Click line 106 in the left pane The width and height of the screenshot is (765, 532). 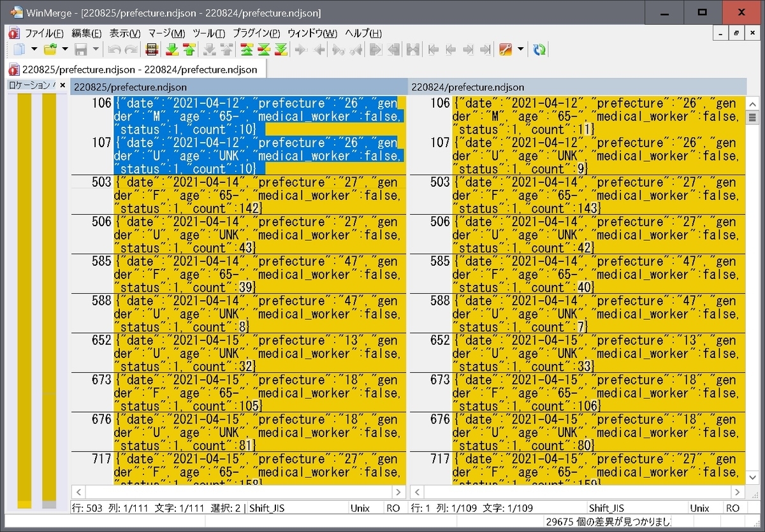pyautogui.click(x=259, y=116)
